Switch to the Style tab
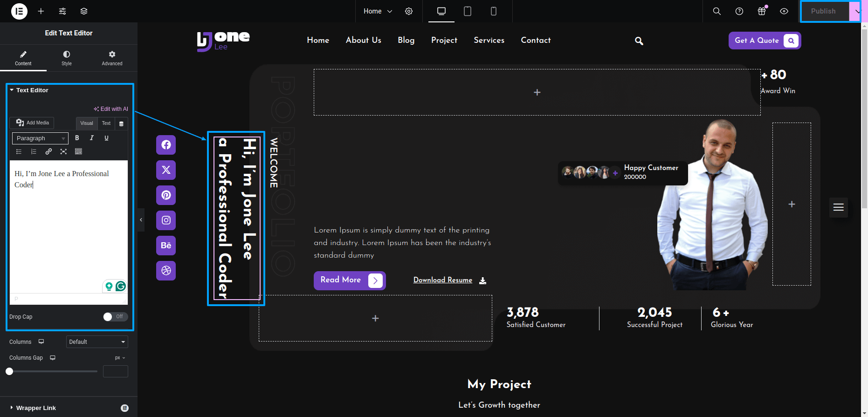 pos(67,58)
